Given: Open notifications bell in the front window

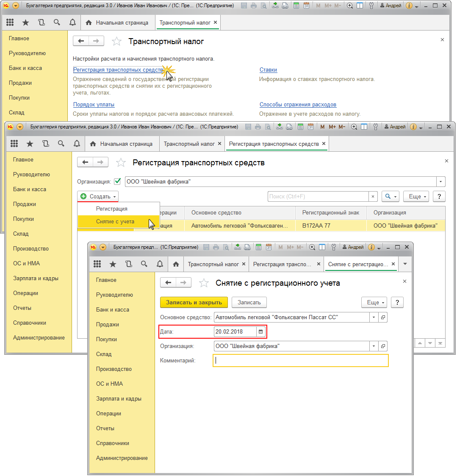Looking at the screenshot, I should coord(160,264).
